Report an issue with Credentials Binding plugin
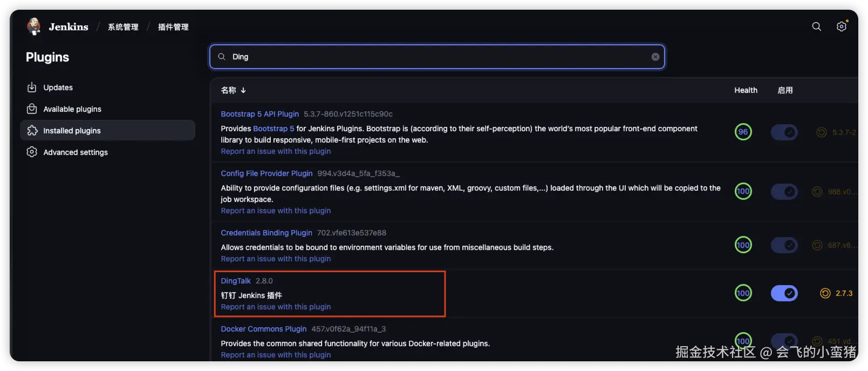Image resolution: width=868 pixels, height=371 pixels. 276,259
